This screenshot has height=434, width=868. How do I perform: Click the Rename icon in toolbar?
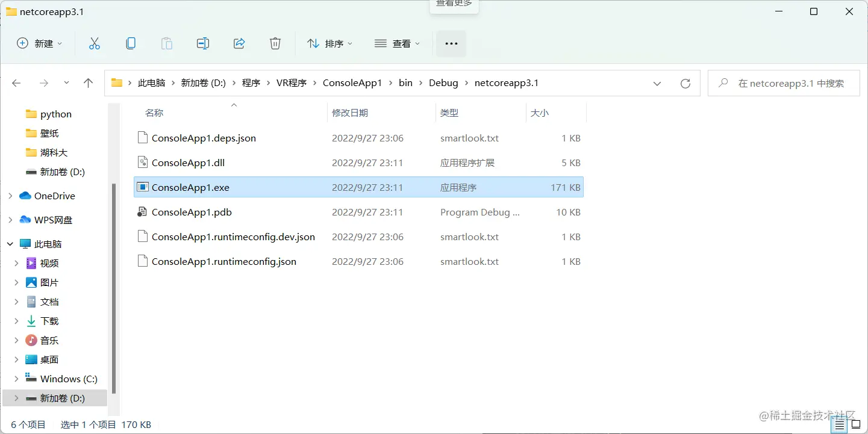click(x=203, y=43)
